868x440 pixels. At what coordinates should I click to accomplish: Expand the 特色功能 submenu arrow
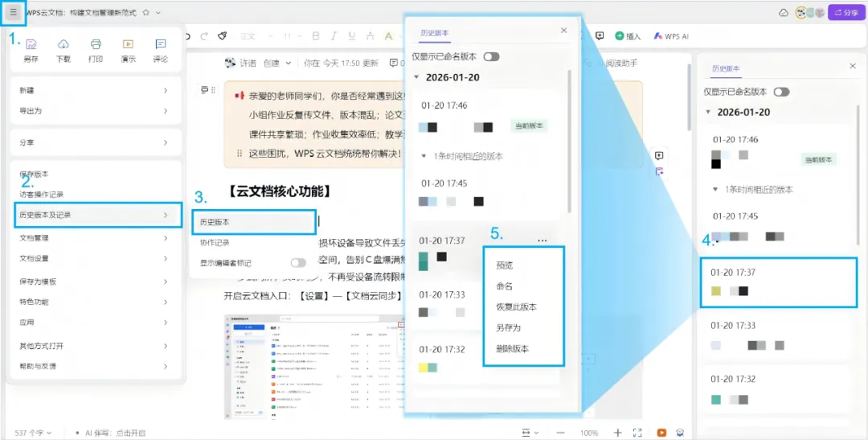(165, 302)
